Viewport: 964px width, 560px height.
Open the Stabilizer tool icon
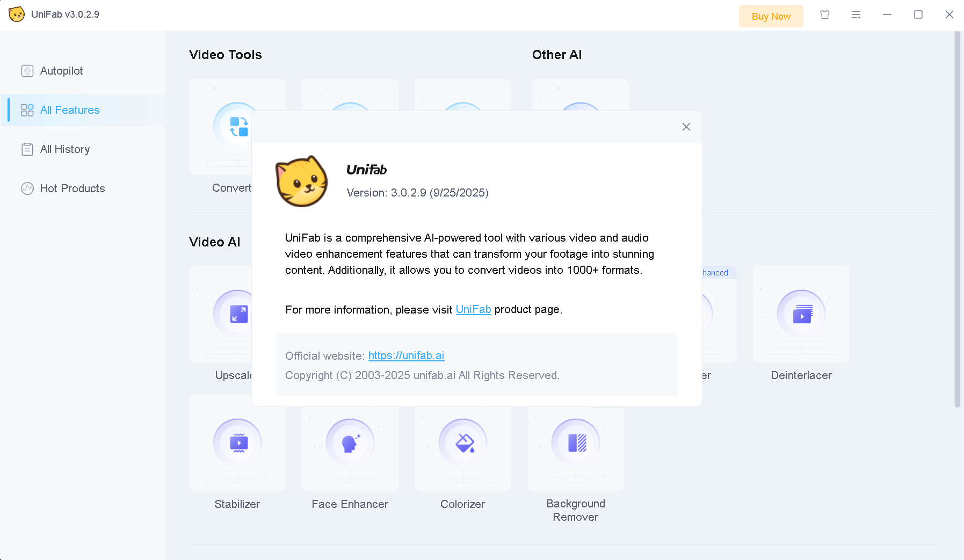pyautogui.click(x=237, y=443)
